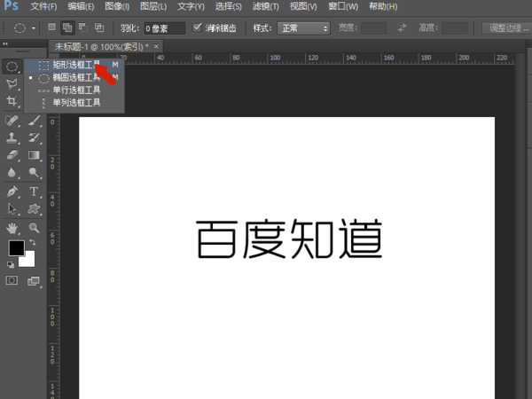Open the 图像(I) menu
532x399 pixels.
click(117, 6)
